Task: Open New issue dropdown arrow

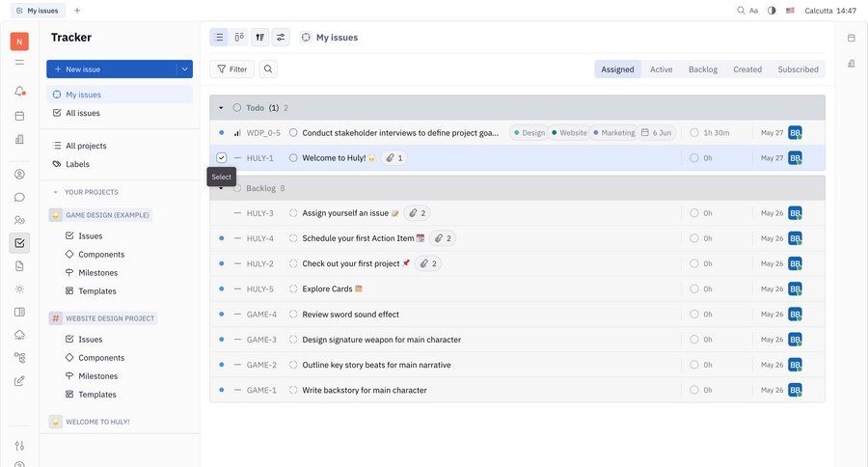Action: point(184,69)
